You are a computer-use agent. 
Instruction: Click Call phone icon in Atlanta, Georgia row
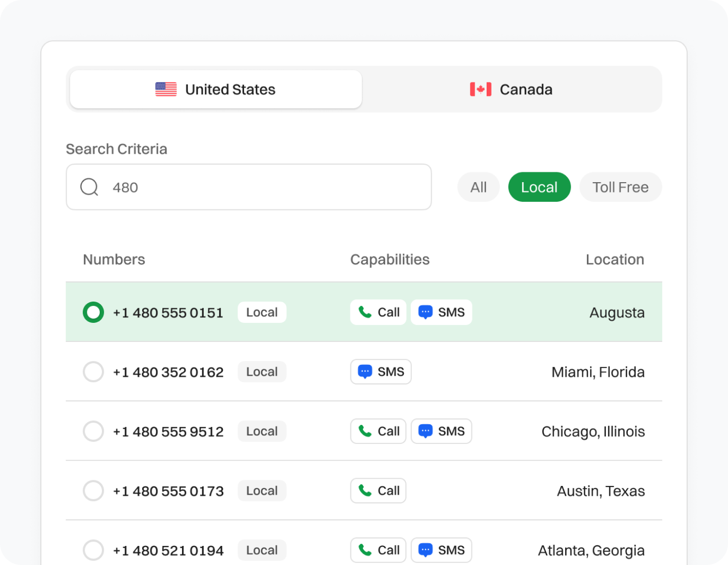tap(365, 550)
